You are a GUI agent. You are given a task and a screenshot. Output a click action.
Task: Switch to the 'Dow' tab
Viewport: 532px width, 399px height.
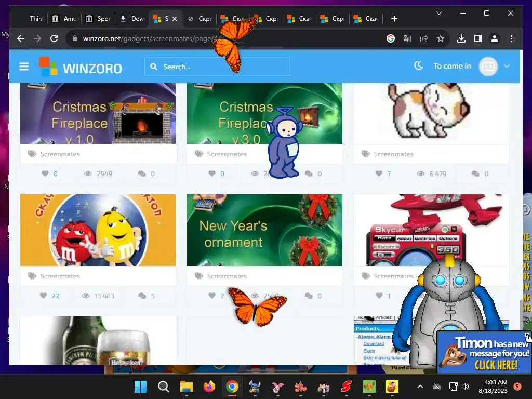(x=132, y=19)
